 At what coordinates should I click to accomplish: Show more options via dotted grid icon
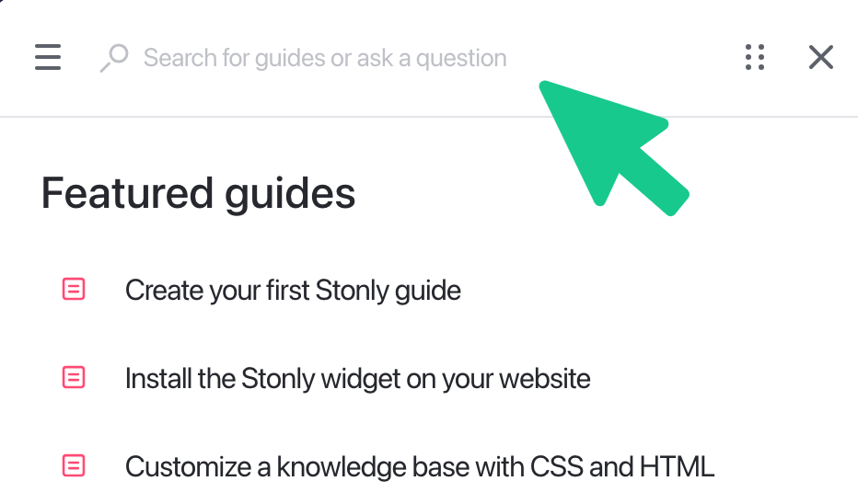point(755,58)
